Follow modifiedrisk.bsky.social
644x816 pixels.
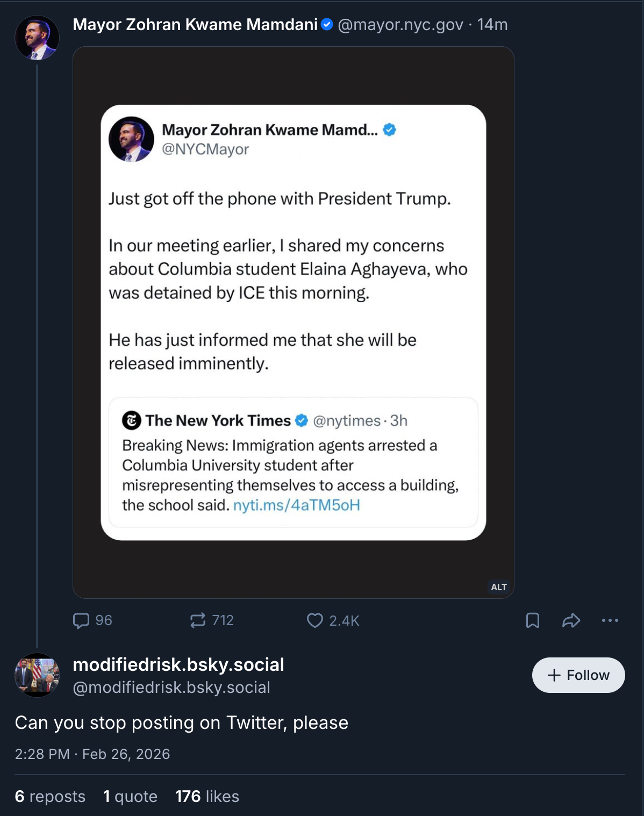pos(578,675)
